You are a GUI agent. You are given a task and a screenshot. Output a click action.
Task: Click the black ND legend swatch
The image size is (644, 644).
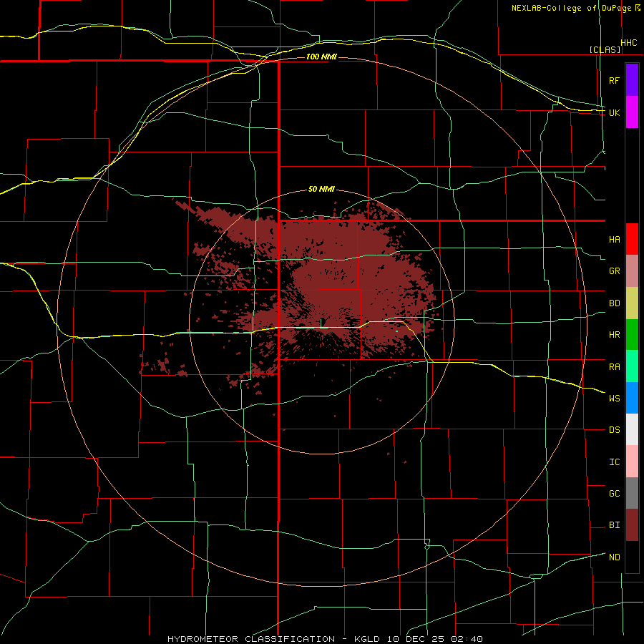(632, 557)
